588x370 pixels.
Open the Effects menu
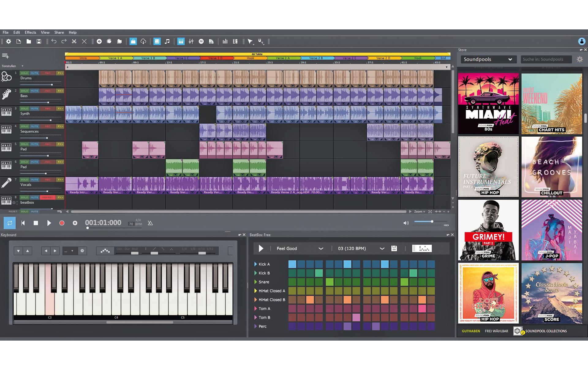pos(30,32)
